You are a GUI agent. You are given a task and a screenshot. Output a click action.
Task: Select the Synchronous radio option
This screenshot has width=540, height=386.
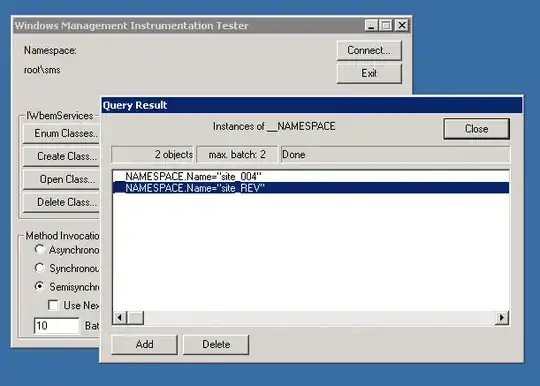40,268
